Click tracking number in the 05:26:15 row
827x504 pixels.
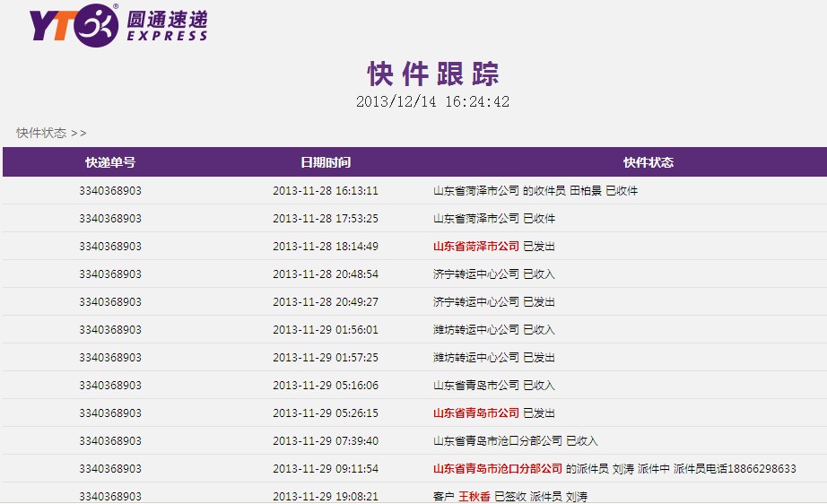110,413
